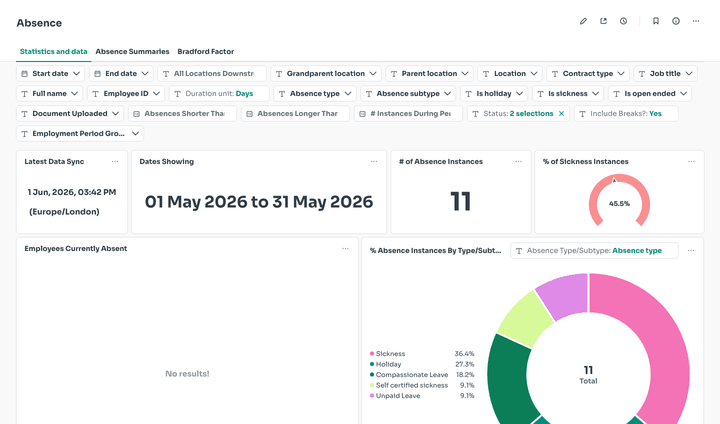The width and height of the screenshot is (720, 424).
Task: Open the Is open ended dropdown
Action: click(650, 94)
